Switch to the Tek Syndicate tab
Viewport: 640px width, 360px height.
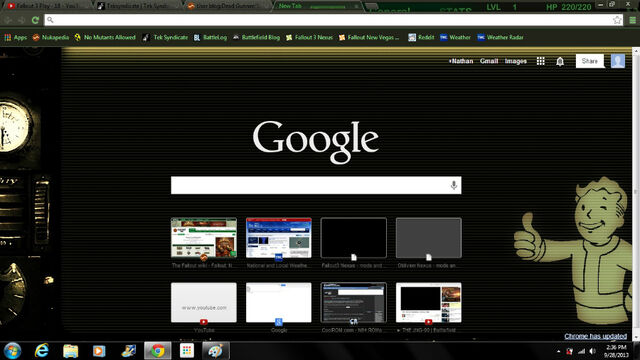click(x=138, y=6)
